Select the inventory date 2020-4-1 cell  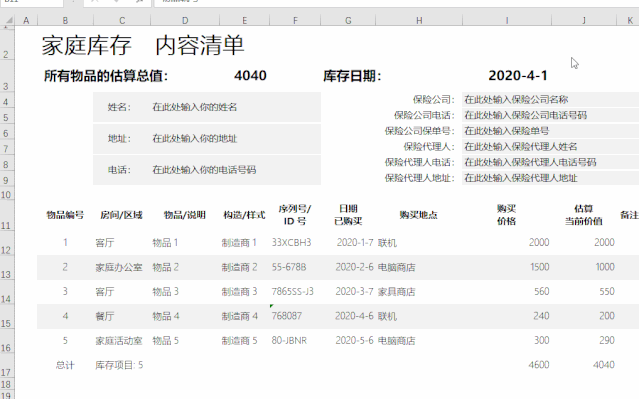click(518, 75)
